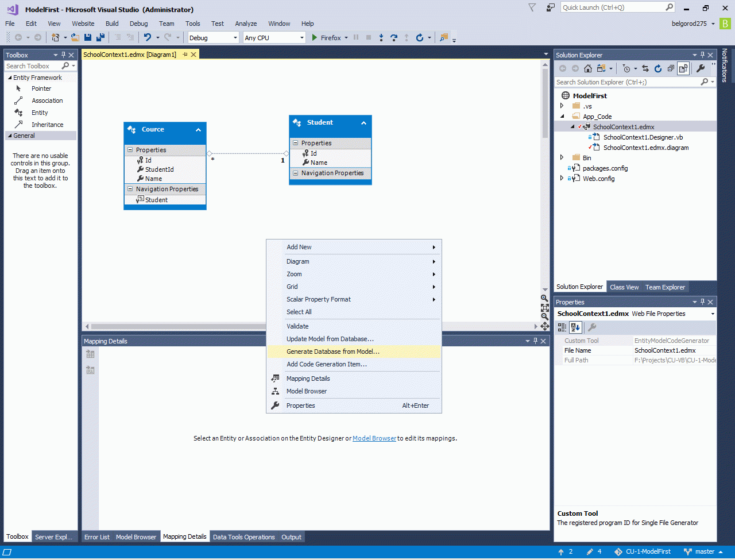
Task: Toggle auto-hide pin on Properties panel
Action: coord(702,302)
